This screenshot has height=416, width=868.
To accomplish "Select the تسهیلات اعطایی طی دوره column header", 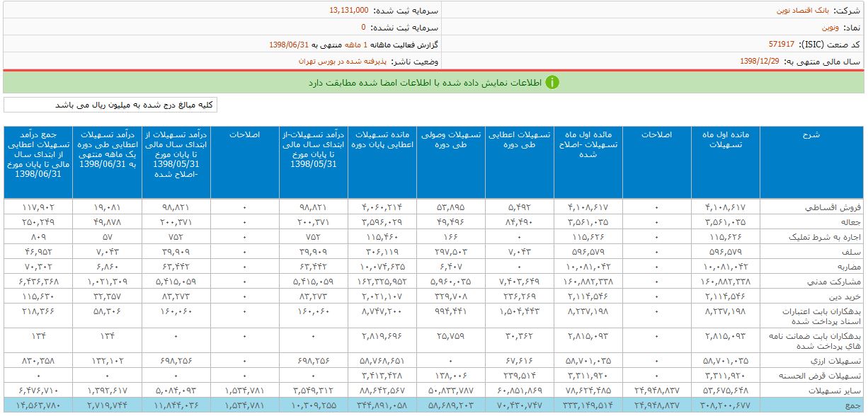I will (519, 139).
